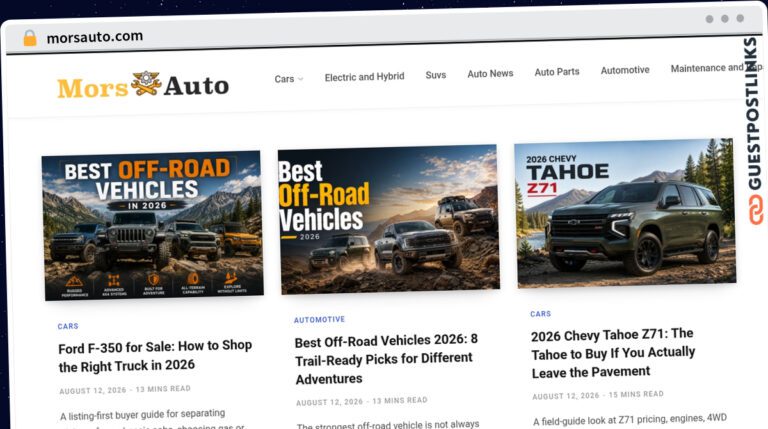Open the 2026 Chevy Tahoe Z71 thumbnail
Screen dimensions: 768x429
point(625,213)
